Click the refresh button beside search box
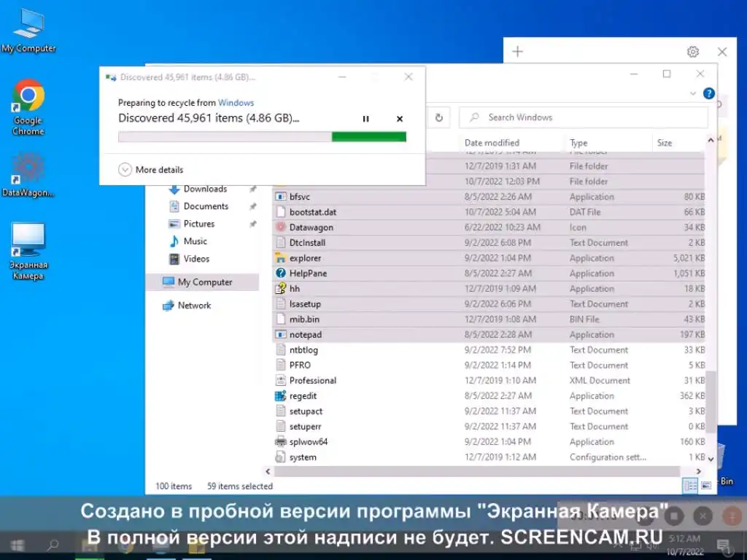Viewport: 747px width, 560px height. [438, 117]
